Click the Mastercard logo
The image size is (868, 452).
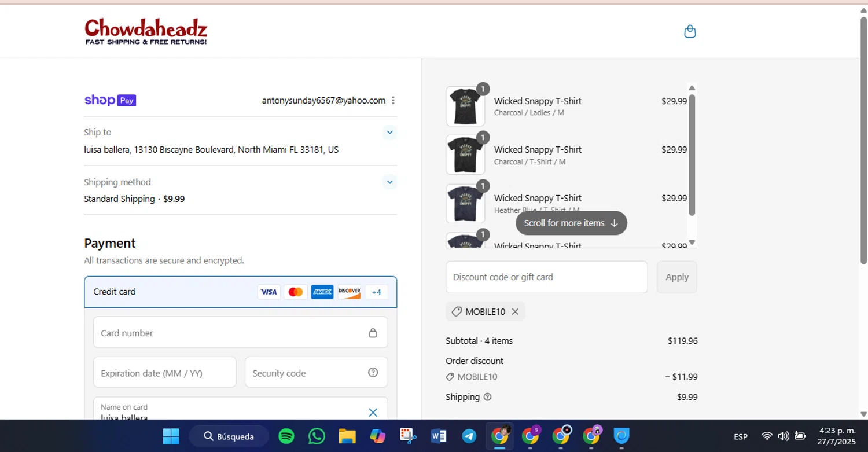296,292
